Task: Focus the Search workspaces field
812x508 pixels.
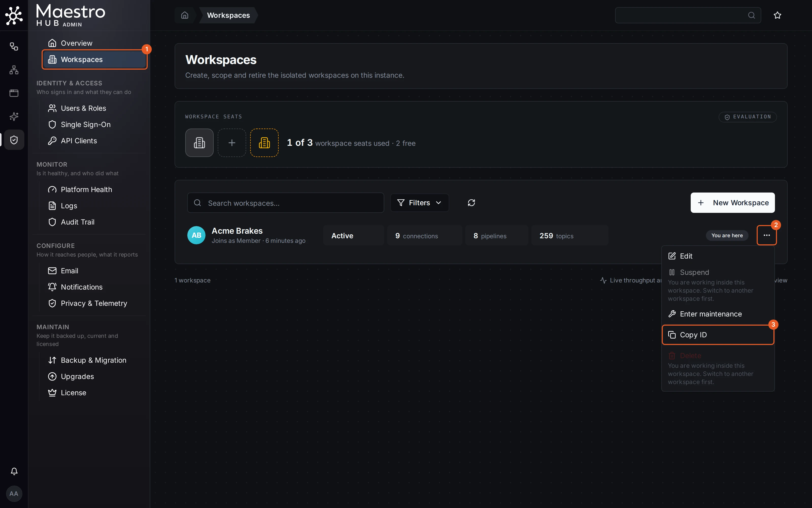Action: pos(285,203)
